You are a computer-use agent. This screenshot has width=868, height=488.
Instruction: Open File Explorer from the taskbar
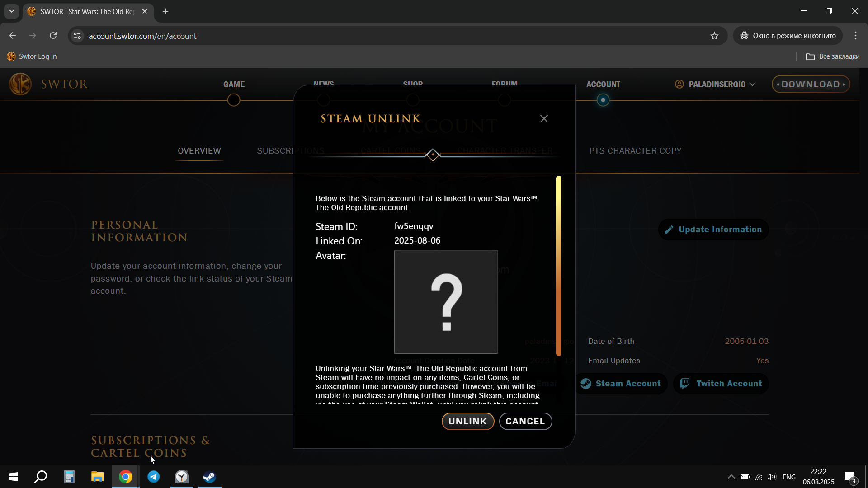[x=97, y=477]
